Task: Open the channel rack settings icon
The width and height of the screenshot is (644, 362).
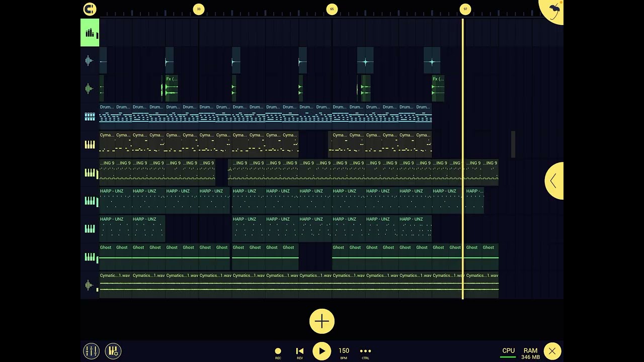Action: 113,351
